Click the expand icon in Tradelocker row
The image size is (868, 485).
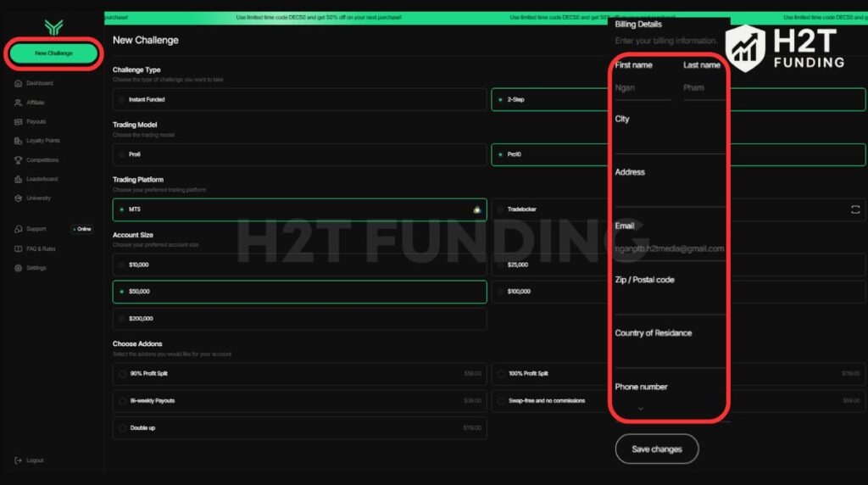855,209
